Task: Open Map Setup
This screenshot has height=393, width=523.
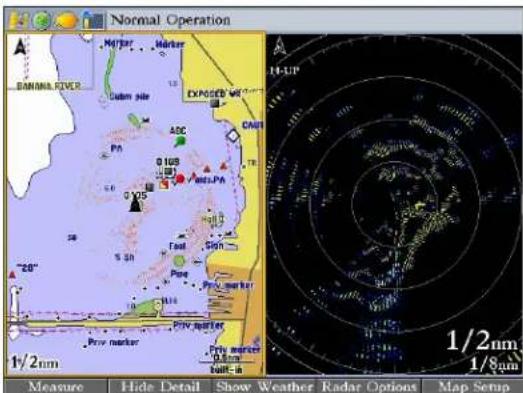Action: [x=473, y=387]
